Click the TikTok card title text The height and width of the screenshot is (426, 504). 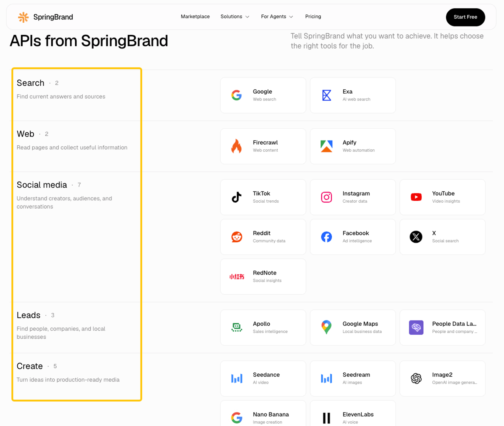[261, 193]
